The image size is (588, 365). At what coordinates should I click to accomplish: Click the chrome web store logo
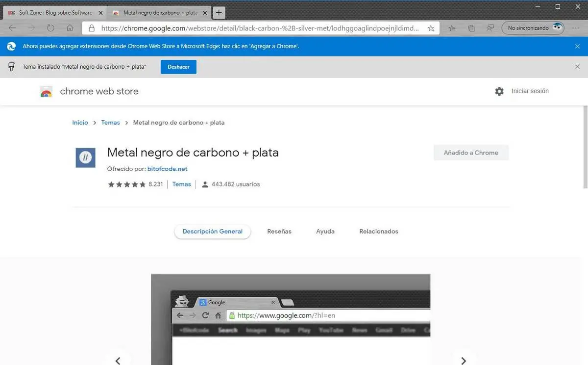tap(89, 91)
